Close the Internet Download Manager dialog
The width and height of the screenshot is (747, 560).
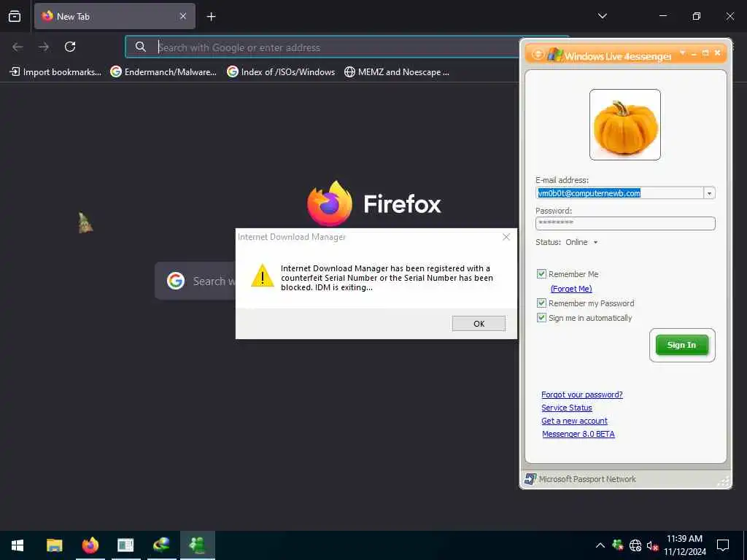[506, 237]
